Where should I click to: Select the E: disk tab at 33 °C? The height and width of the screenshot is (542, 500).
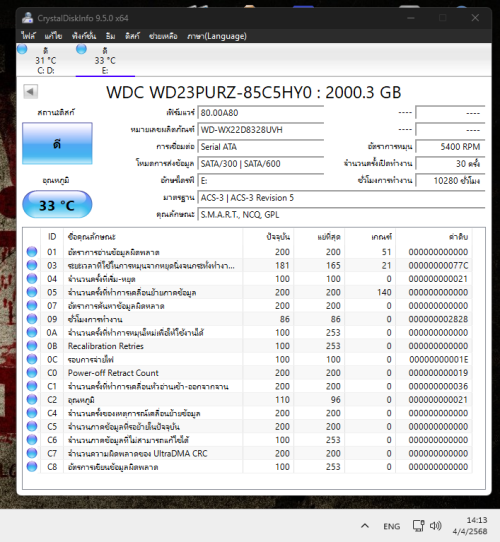coord(105,60)
